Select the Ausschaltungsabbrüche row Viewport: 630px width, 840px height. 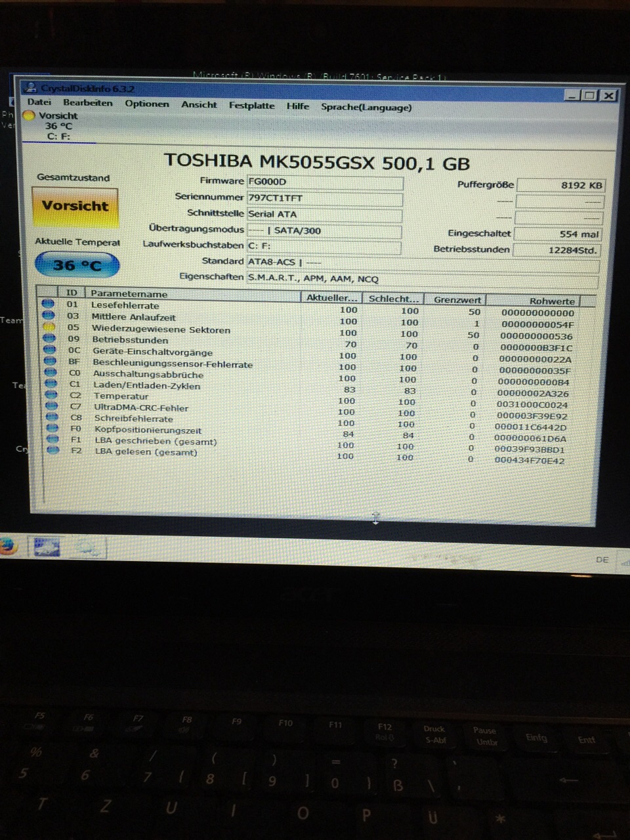[x=307, y=375]
